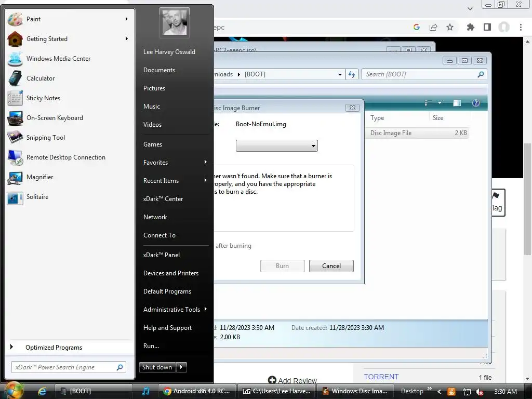Open xDark Center

coord(163,199)
